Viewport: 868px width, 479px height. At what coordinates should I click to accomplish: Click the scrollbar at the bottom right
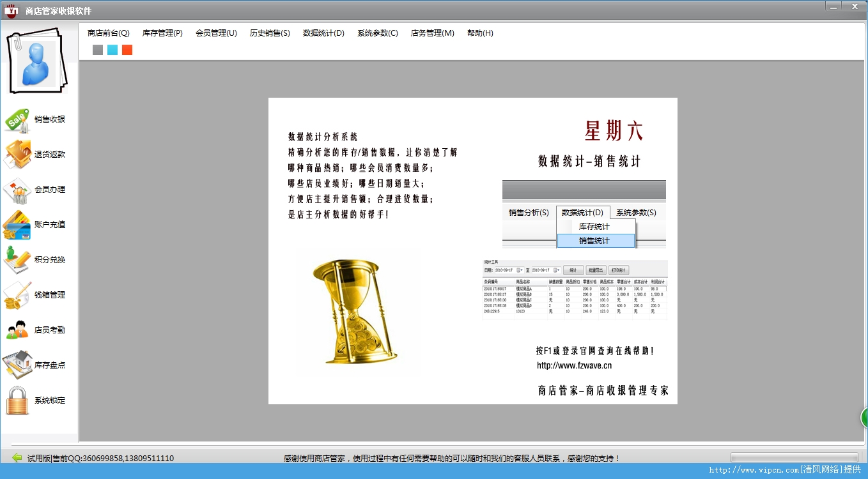(794, 457)
